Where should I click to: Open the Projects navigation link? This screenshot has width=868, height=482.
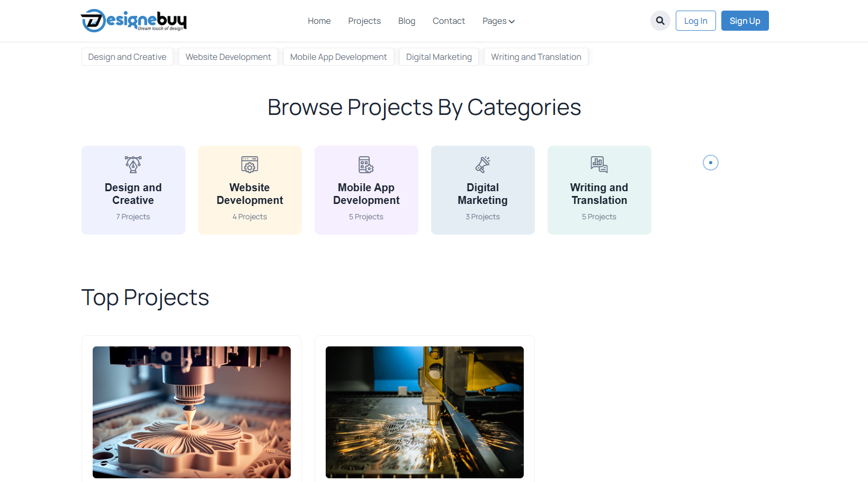tap(364, 21)
